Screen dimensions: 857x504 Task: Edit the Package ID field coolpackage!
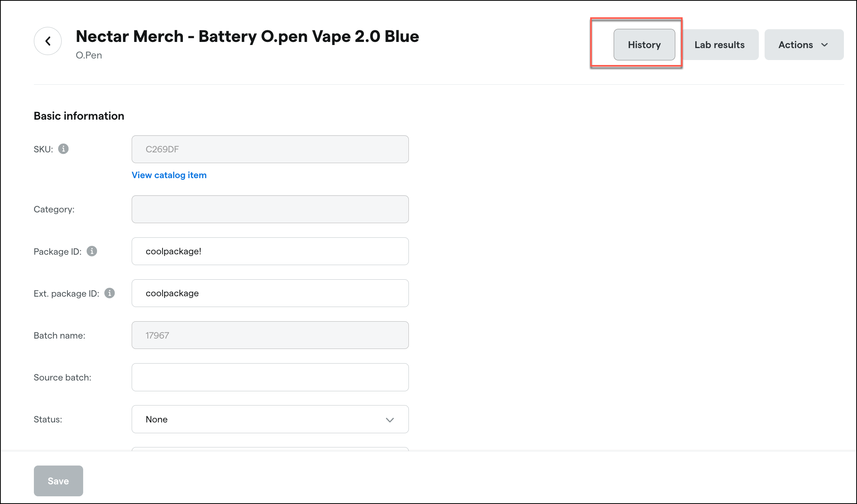pos(270,251)
